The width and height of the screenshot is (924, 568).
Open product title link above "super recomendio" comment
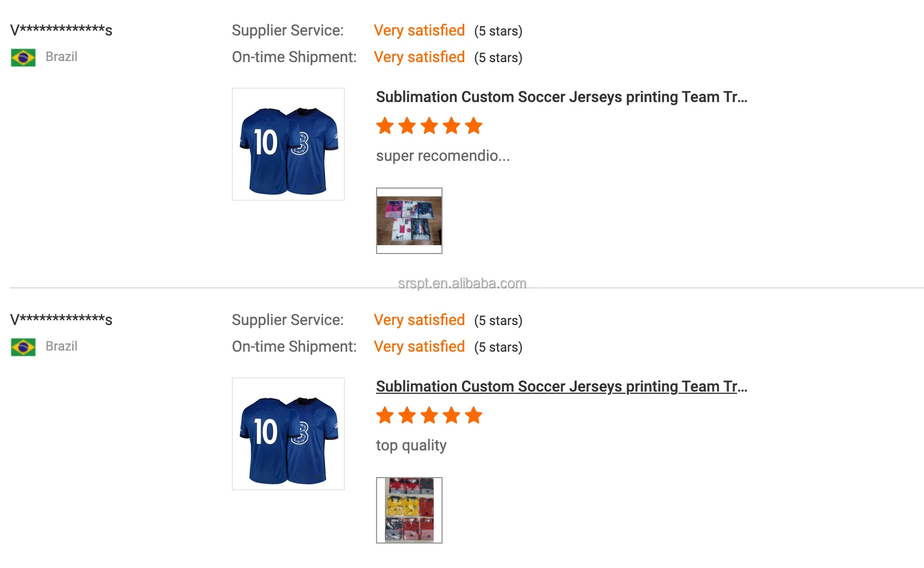point(561,97)
